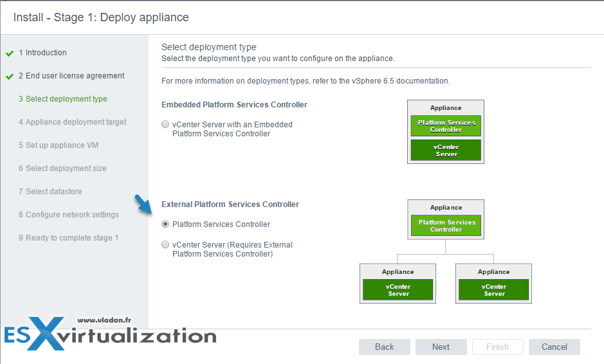The image size is (604, 364).
Task: Click 'Install - Stage 1: Deploy appliance' title
Action: pyautogui.click(x=101, y=17)
